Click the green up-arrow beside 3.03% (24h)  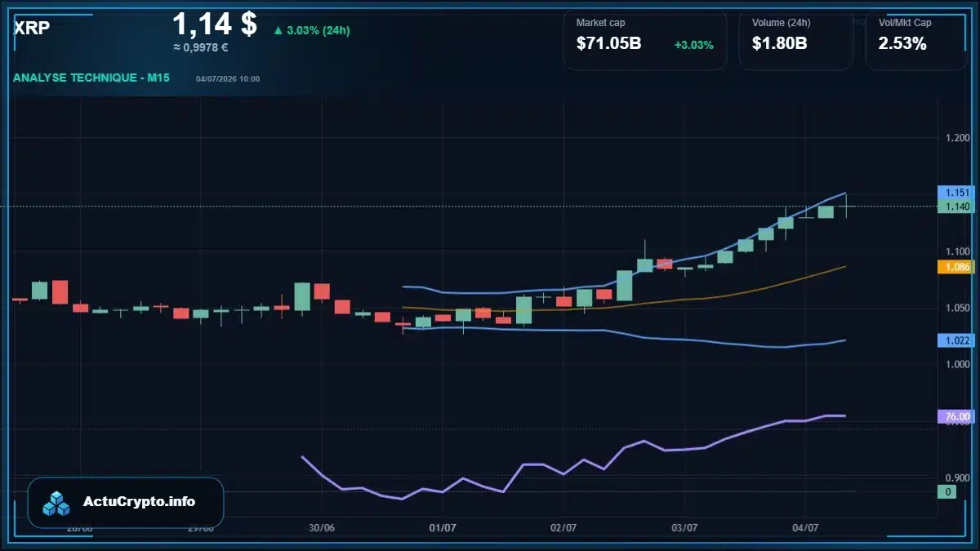tap(278, 30)
